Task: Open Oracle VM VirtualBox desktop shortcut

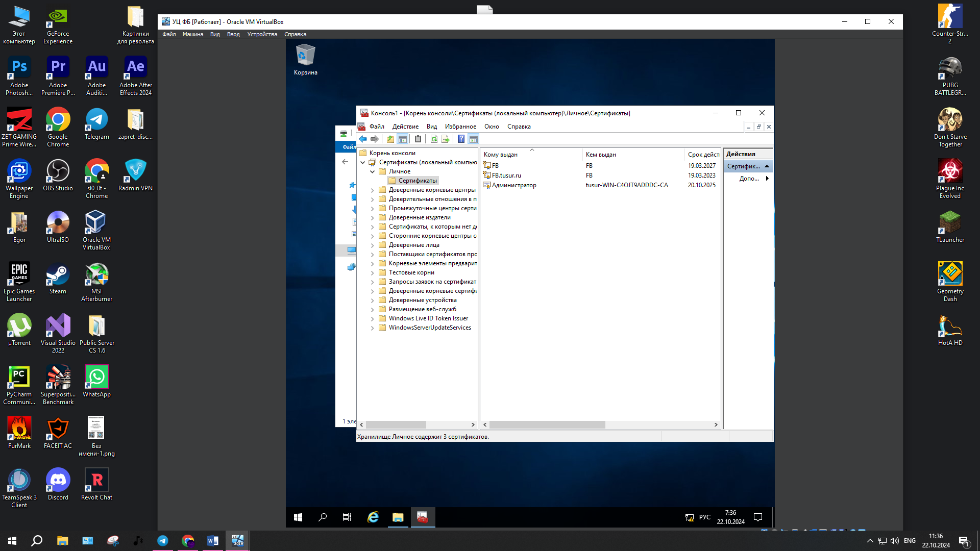Action: (x=96, y=230)
